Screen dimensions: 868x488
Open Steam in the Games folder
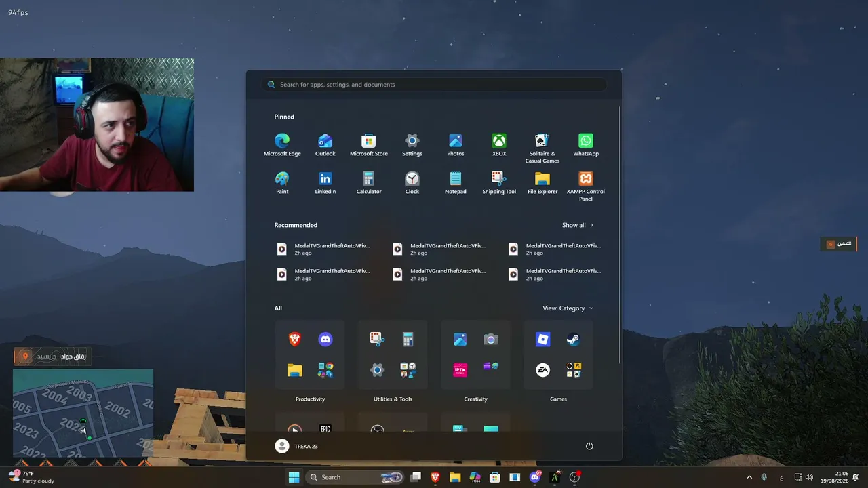point(574,340)
